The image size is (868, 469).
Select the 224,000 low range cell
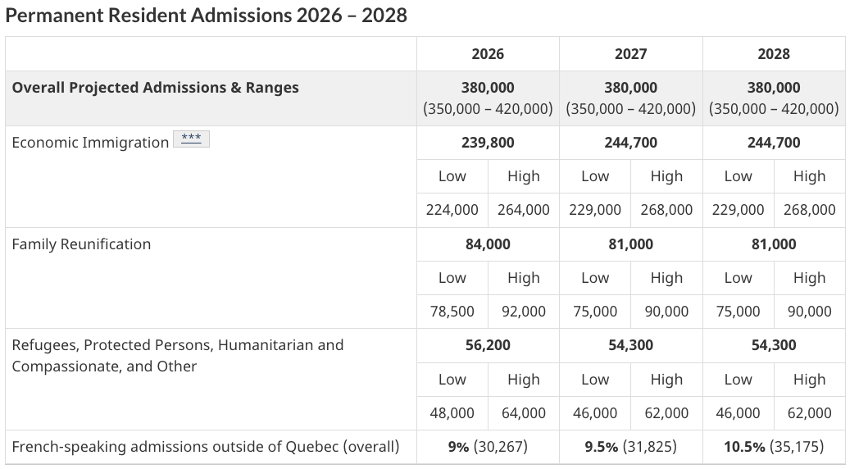(x=452, y=210)
